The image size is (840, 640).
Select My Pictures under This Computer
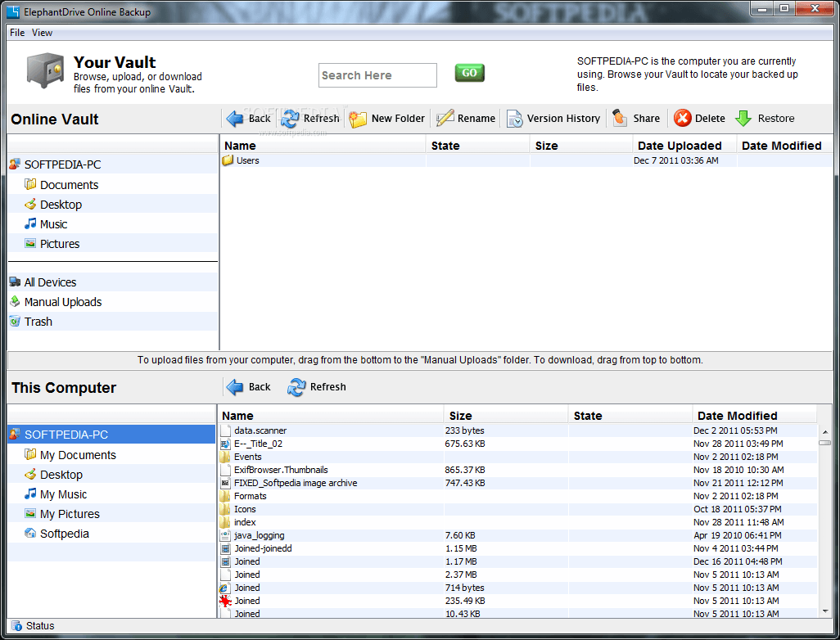[x=70, y=514]
